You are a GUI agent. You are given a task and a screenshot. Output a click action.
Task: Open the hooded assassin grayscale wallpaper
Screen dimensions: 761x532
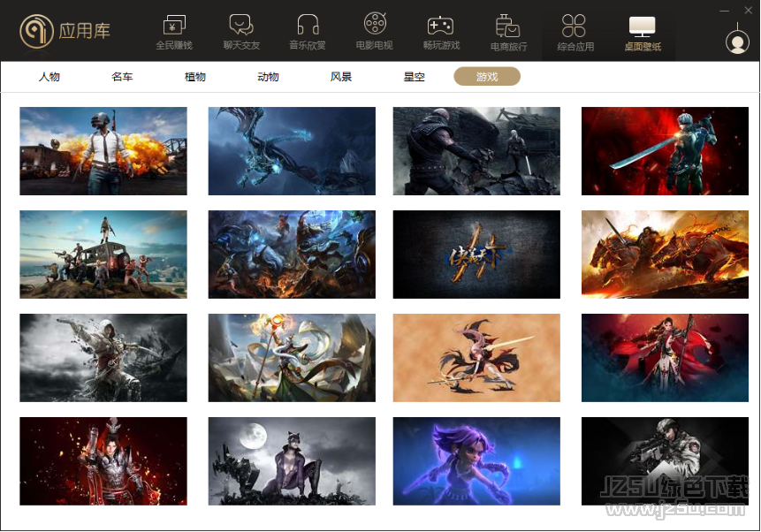(103, 358)
